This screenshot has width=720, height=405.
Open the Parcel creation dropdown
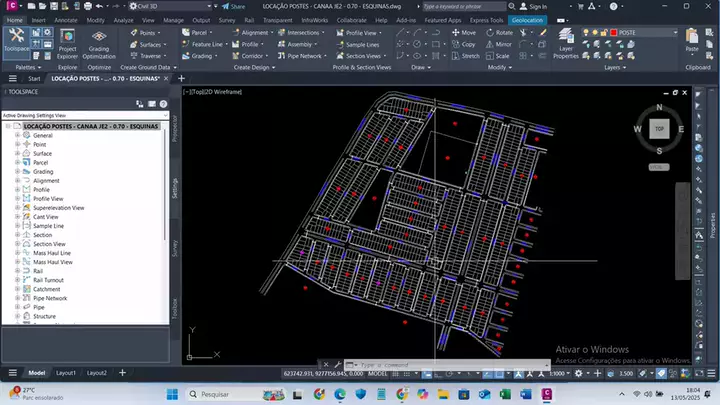(x=197, y=33)
